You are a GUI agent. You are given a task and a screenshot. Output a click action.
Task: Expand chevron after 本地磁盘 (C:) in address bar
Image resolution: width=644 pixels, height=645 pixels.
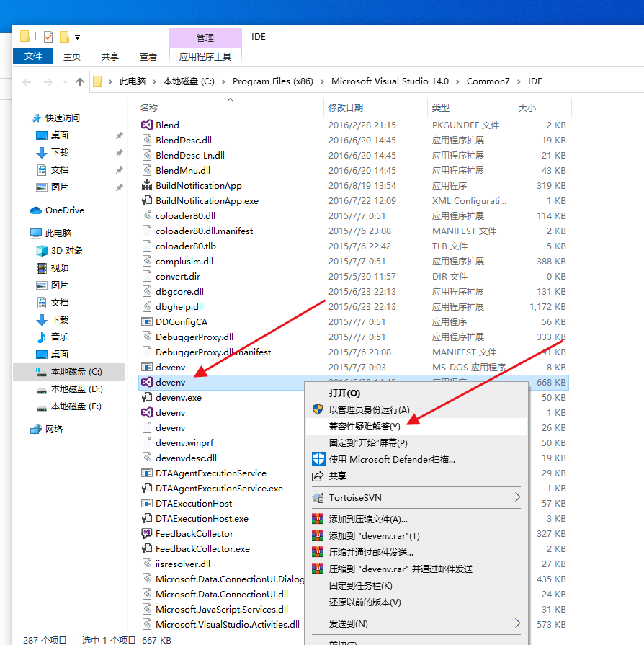click(x=223, y=81)
